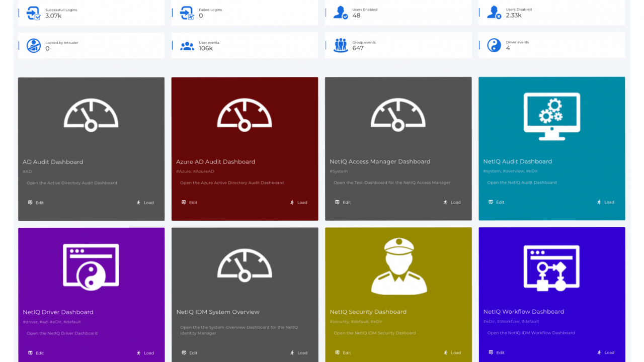The height and width of the screenshot is (362, 644).
Task: Load the AD Audit Dashboard
Action: tap(145, 203)
